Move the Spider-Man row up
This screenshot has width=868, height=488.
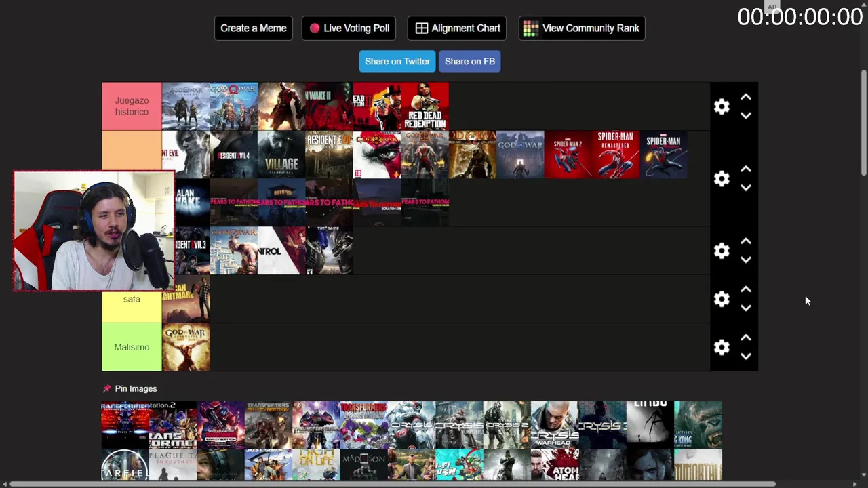click(746, 169)
